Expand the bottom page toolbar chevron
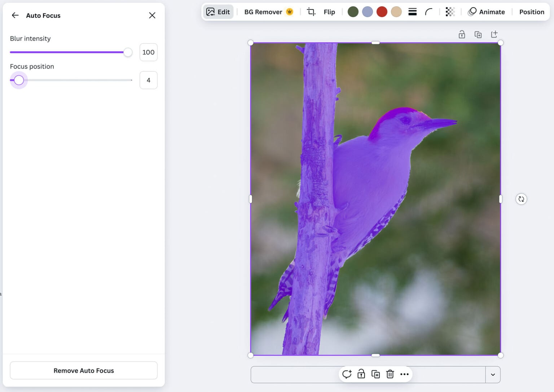The image size is (554, 392). [493, 374]
